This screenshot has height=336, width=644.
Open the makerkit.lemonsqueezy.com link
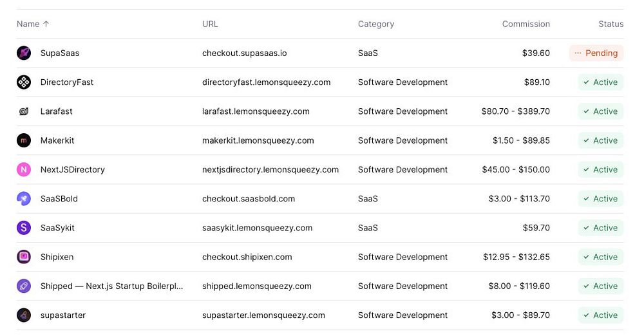coord(258,140)
